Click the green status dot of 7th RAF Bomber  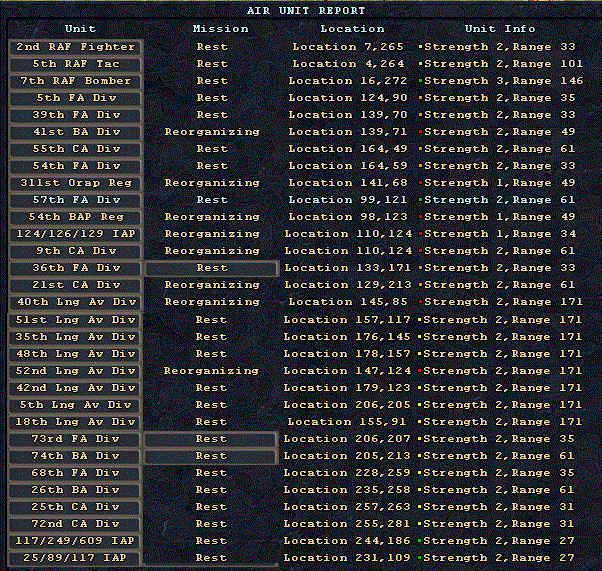[420, 81]
